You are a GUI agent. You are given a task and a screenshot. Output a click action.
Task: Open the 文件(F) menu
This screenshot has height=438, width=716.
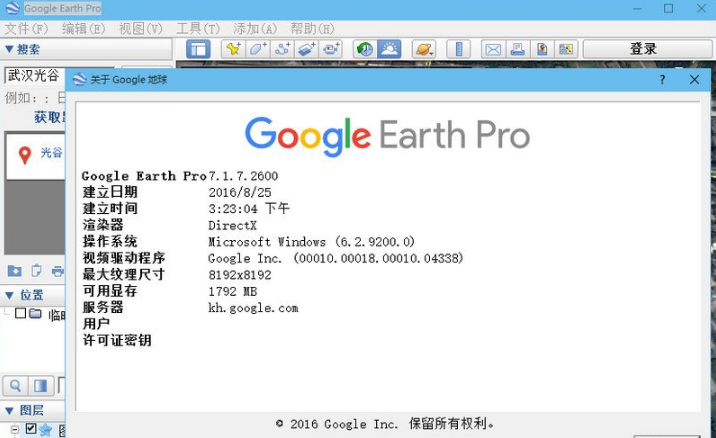[x=26, y=29]
